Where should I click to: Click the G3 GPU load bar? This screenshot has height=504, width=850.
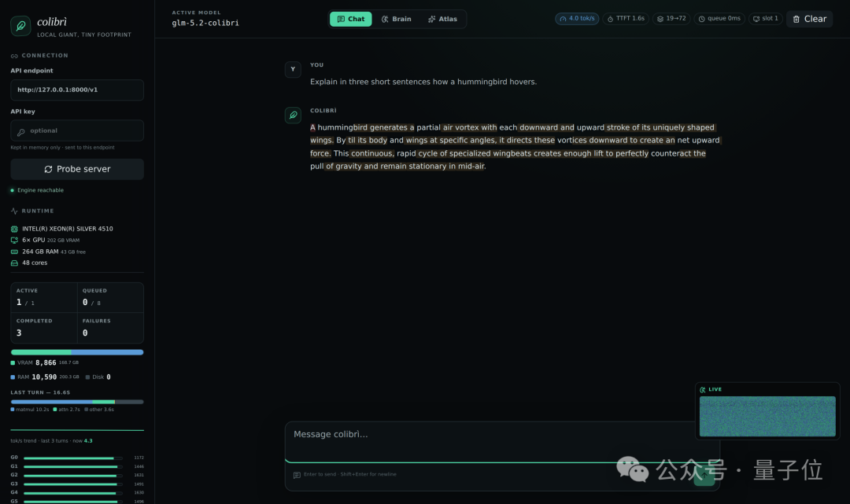(72, 484)
